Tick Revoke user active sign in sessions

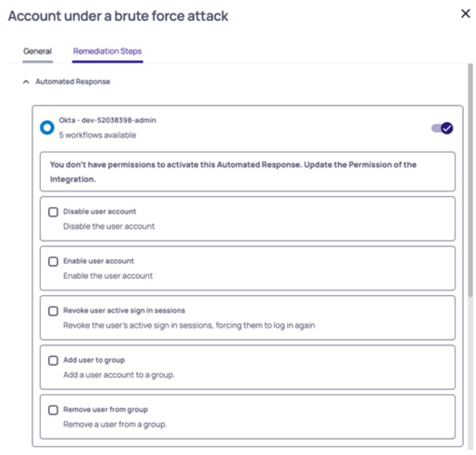pyautogui.click(x=53, y=311)
